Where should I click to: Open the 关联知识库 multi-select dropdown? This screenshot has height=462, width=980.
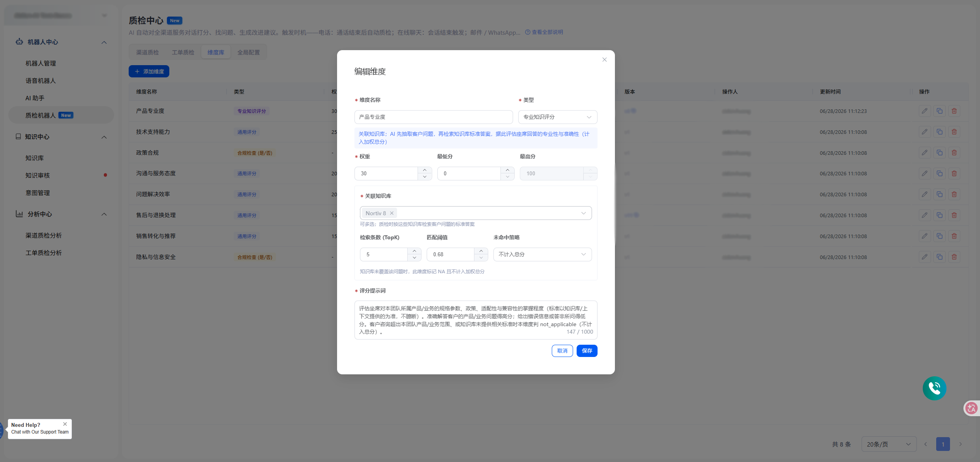pos(476,213)
